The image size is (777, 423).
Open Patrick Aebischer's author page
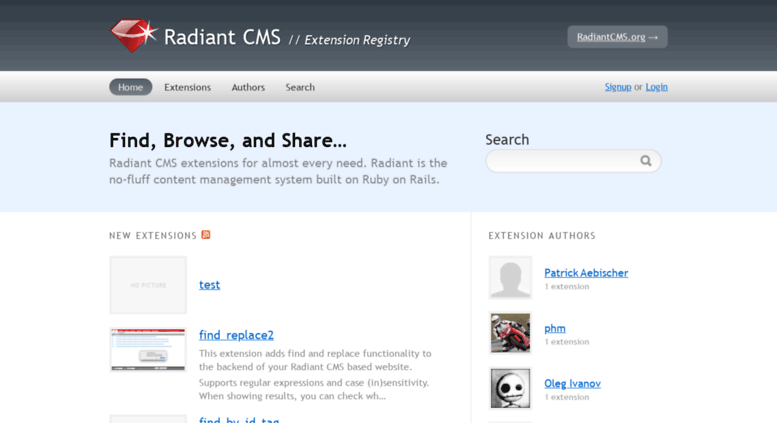tap(586, 273)
